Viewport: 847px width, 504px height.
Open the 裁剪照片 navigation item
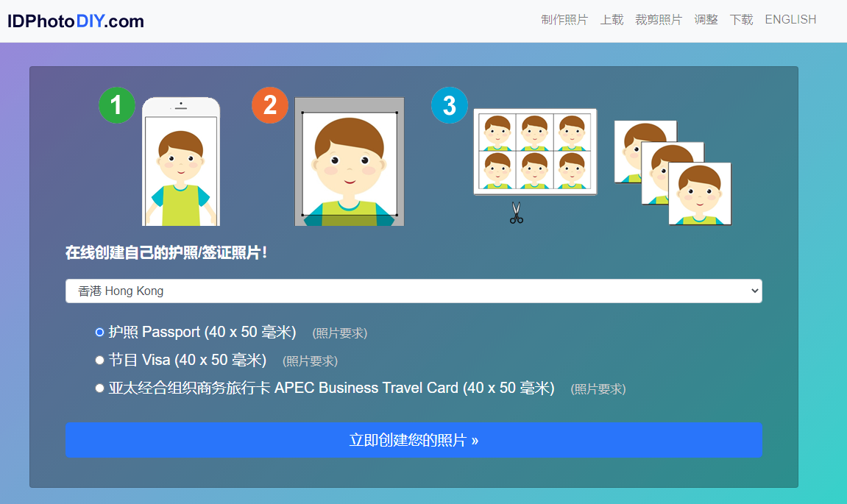[659, 20]
